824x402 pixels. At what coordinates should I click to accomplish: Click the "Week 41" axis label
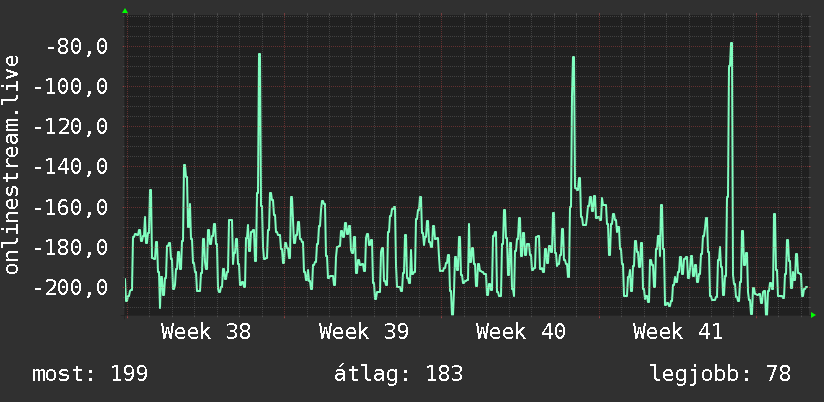678,332
